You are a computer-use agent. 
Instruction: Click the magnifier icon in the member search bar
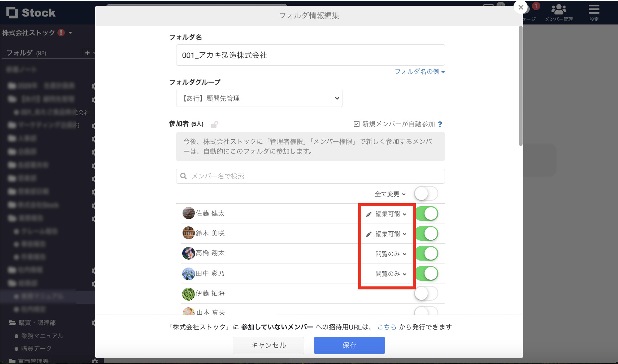(184, 176)
